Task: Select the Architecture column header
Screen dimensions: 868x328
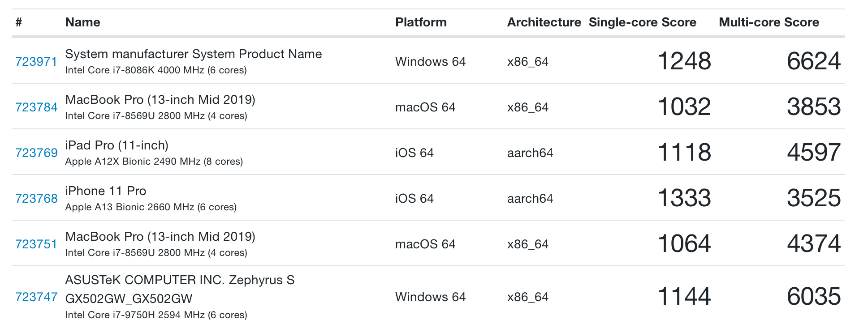Action: 544,22
